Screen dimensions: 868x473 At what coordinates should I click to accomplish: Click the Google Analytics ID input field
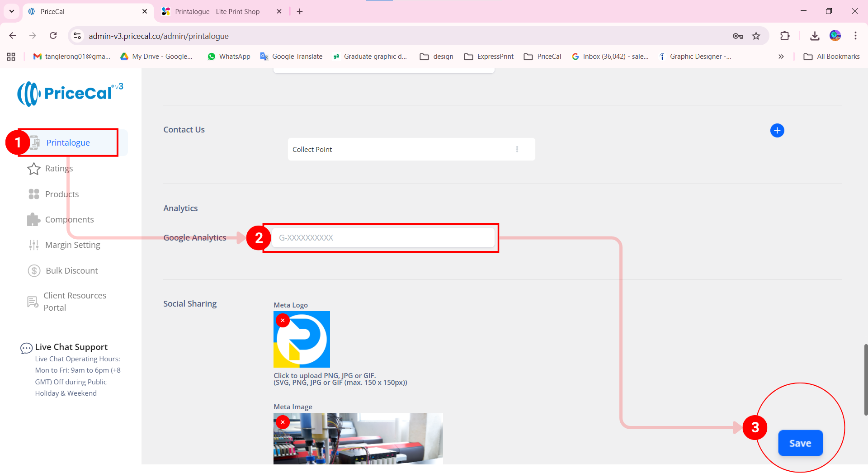tap(382, 238)
